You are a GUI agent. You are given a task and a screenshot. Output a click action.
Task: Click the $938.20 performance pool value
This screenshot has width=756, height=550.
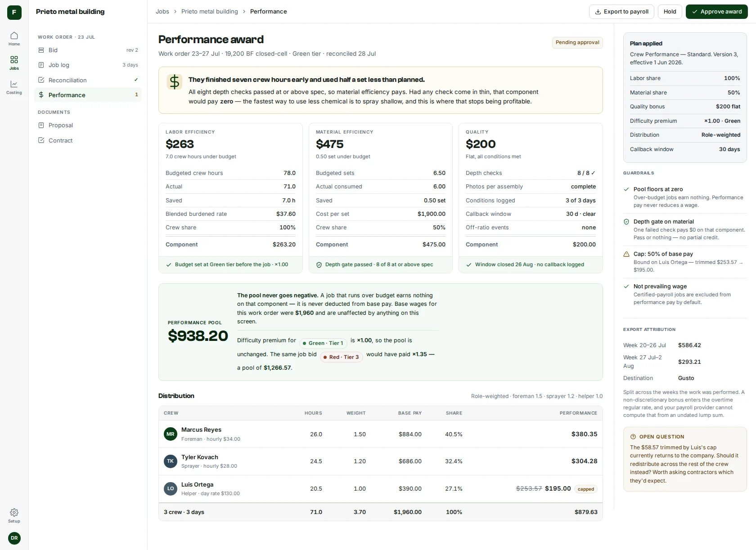click(198, 335)
